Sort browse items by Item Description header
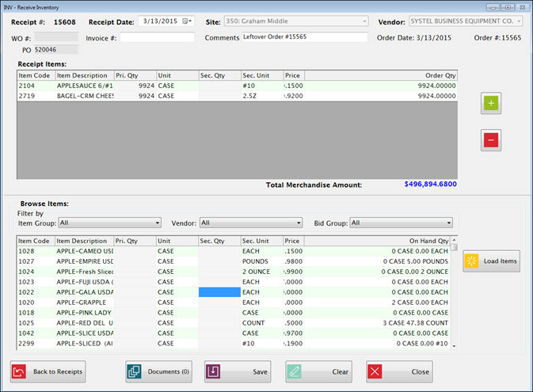533x392 pixels. (x=83, y=241)
